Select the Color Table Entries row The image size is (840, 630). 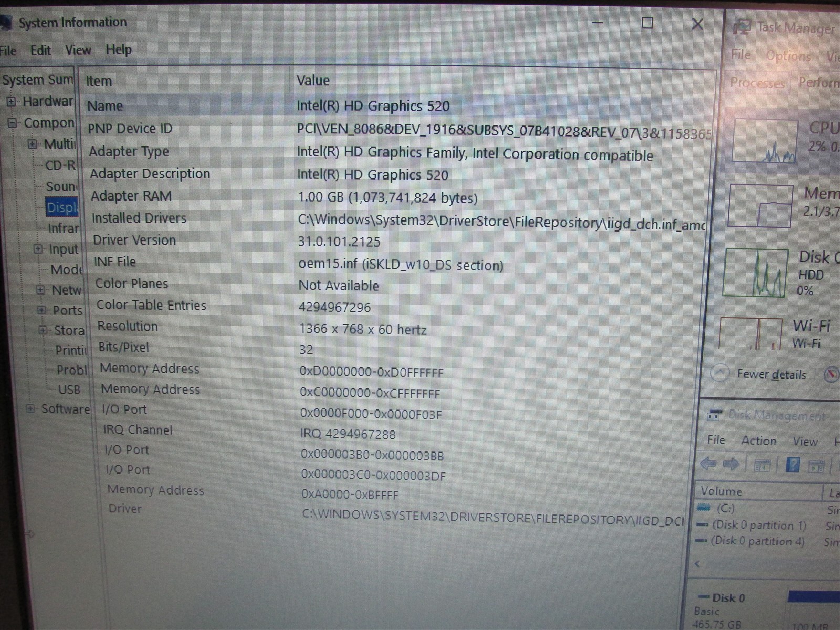399,306
